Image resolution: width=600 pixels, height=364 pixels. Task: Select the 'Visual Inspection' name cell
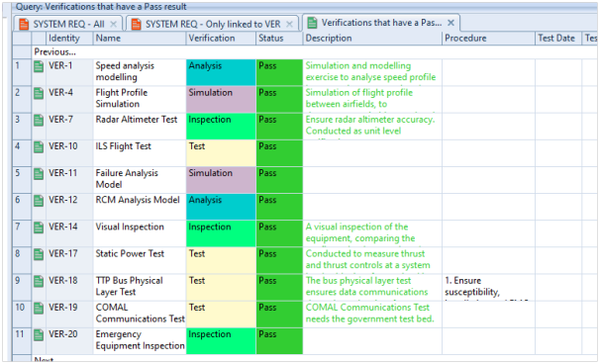(140, 233)
